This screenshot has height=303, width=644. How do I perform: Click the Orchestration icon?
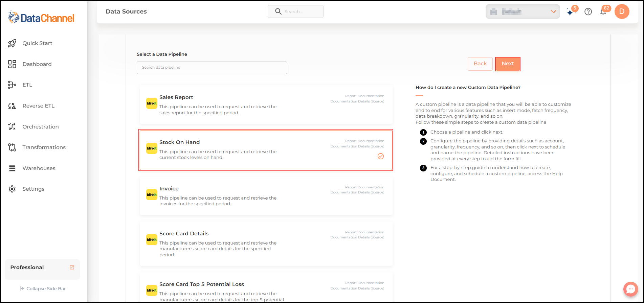12,126
